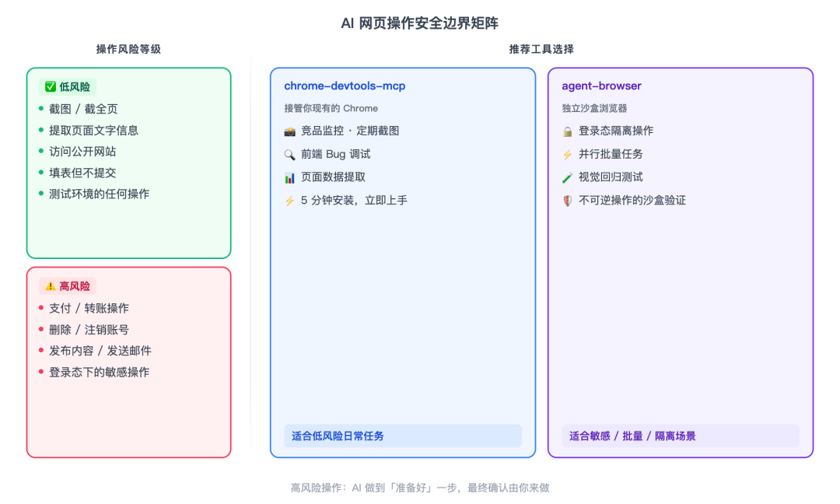Click the chrome-devtools-mcp heading
Viewport: 840px width, 504px height.
click(345, 86)
